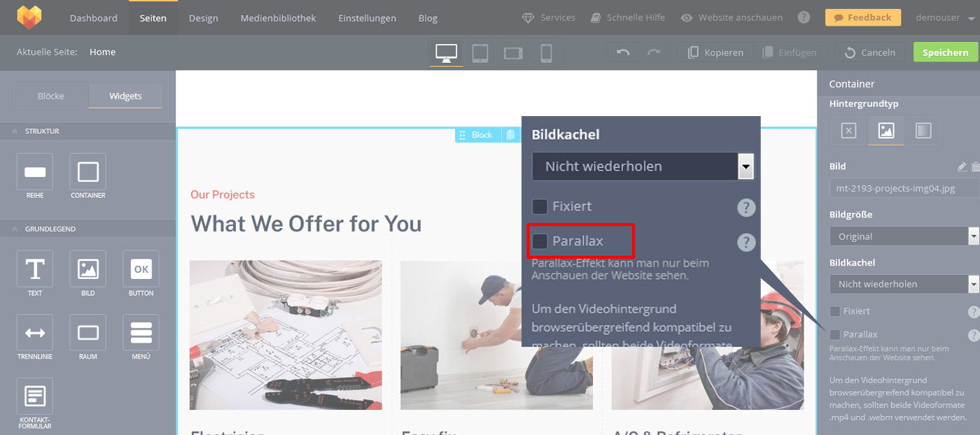Add the Trennlinie widget
The image size is (980, 435).
[x=35, y=336]
